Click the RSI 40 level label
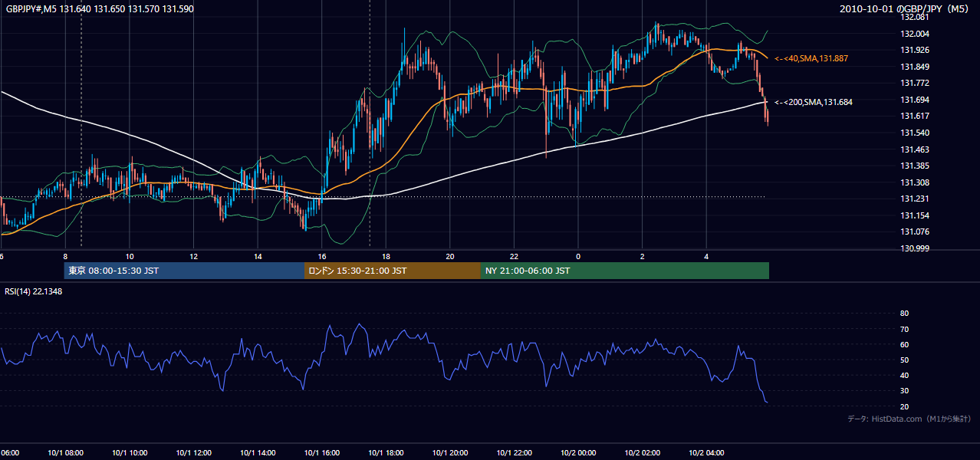 904,375
